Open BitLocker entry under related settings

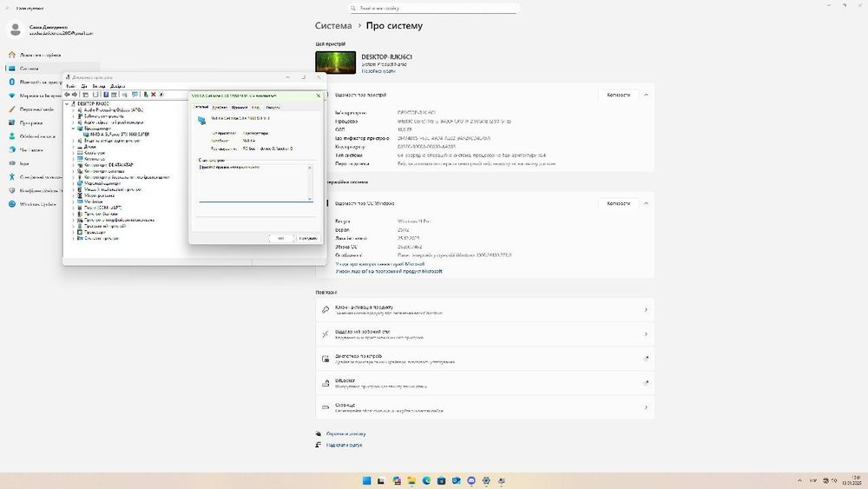tap(485, 383)
